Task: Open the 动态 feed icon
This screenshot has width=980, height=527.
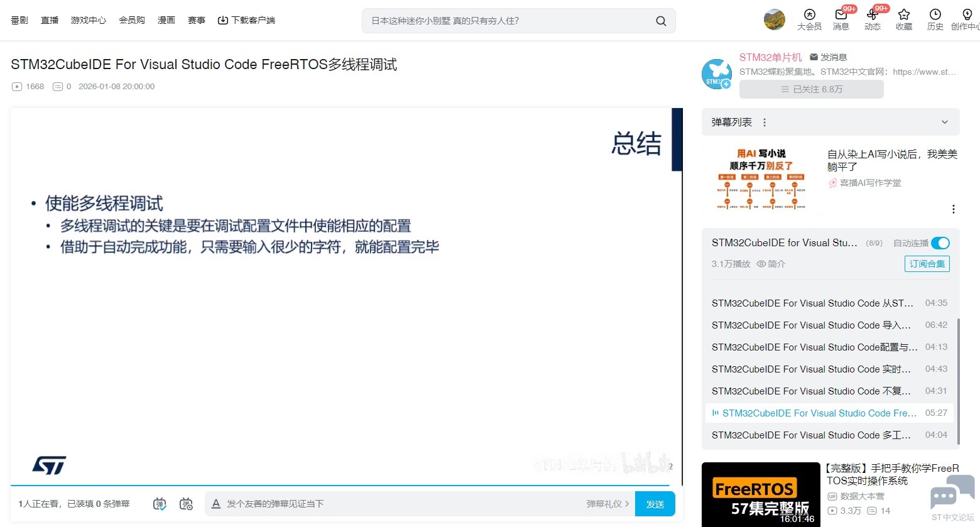Action: point(872,15)
